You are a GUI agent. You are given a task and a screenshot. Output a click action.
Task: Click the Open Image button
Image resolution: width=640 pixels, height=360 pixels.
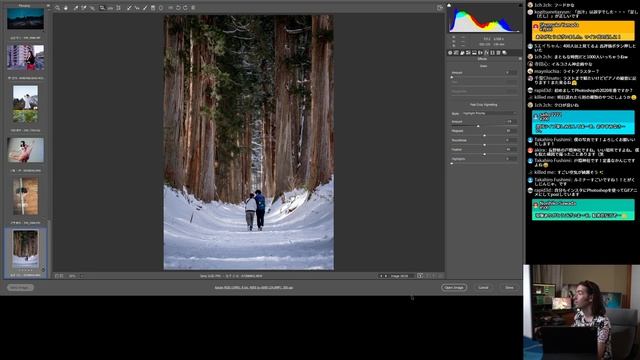454,287
